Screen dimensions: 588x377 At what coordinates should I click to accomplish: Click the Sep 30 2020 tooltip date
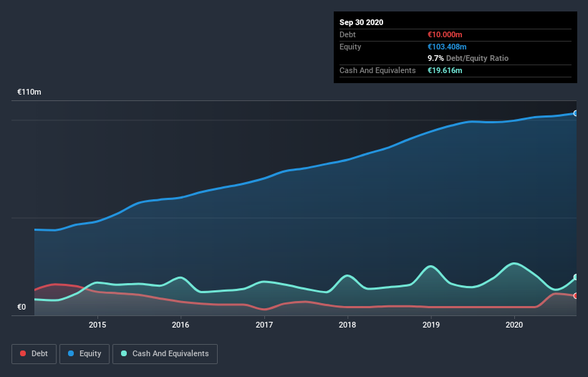tap(361, 22)
